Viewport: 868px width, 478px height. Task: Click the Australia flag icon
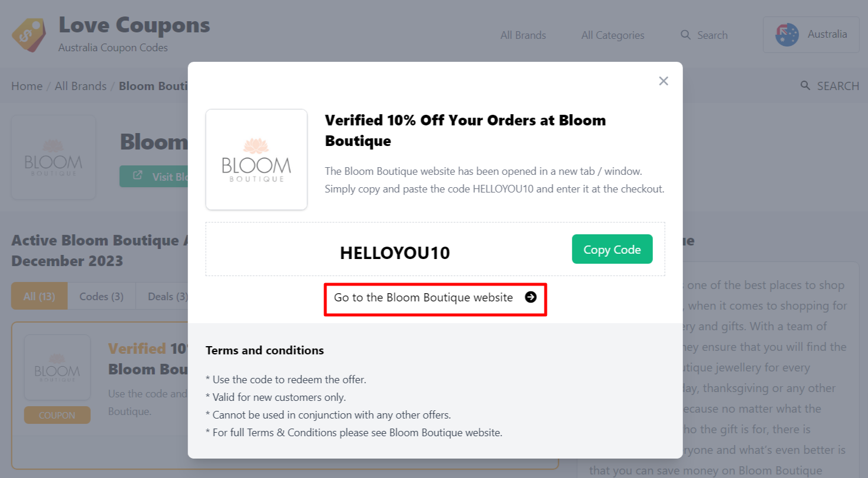pos(786,34)
